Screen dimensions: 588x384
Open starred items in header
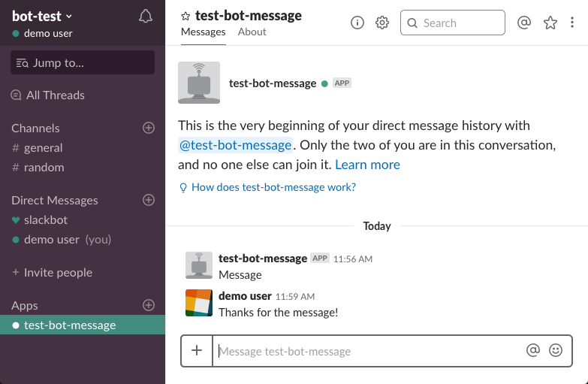pos(550,23)
